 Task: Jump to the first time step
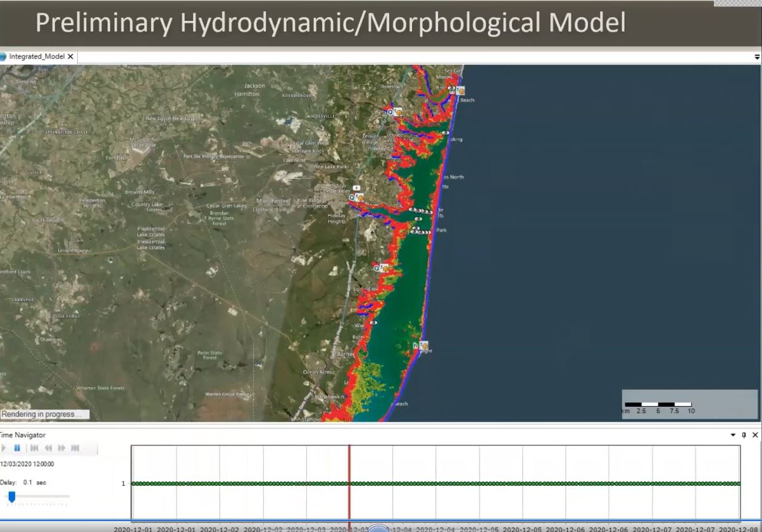point(34,448)
